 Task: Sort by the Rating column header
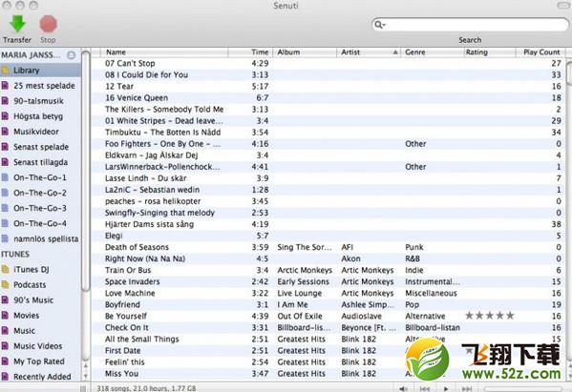[x=489, y=52]
